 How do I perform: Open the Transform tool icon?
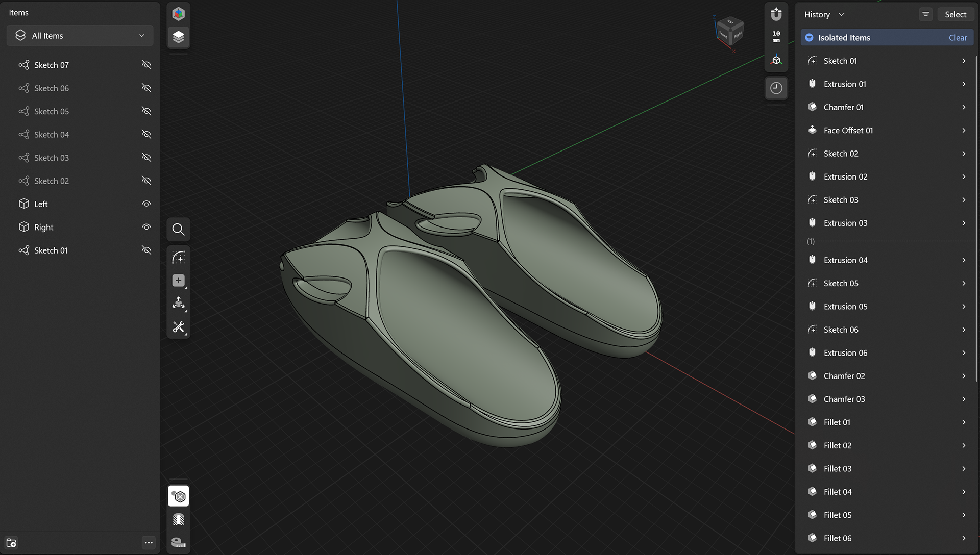point(178,304)
